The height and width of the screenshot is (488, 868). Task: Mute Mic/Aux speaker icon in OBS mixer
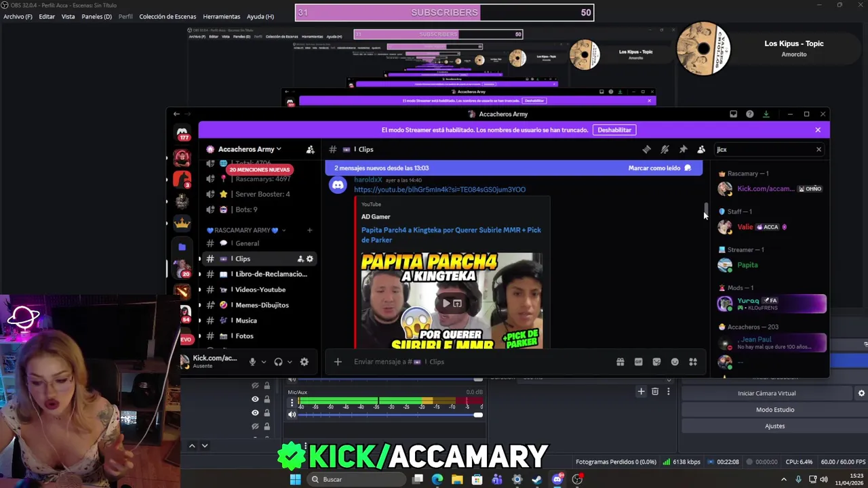pyautogui.click(x=292, y=415)
